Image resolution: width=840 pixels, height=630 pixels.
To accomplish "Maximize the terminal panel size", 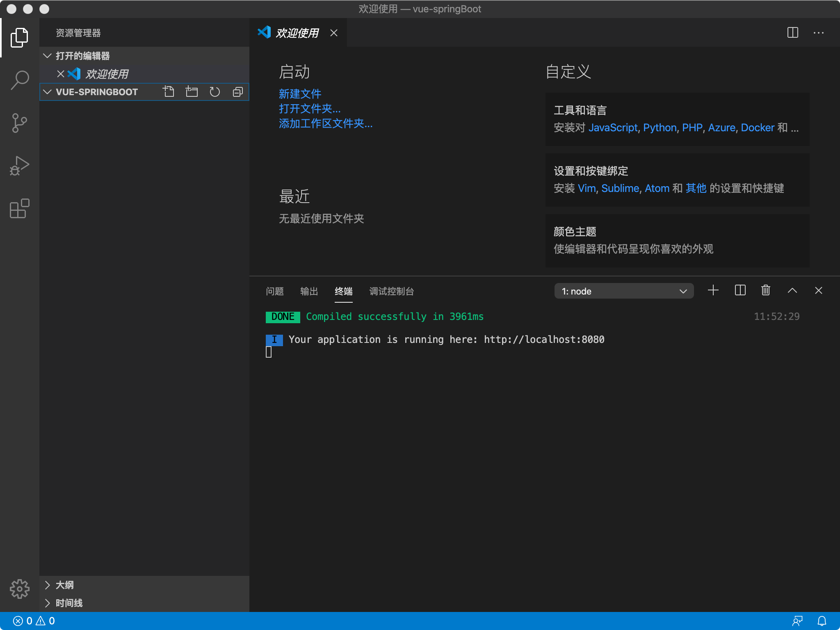I will (792, 291).
